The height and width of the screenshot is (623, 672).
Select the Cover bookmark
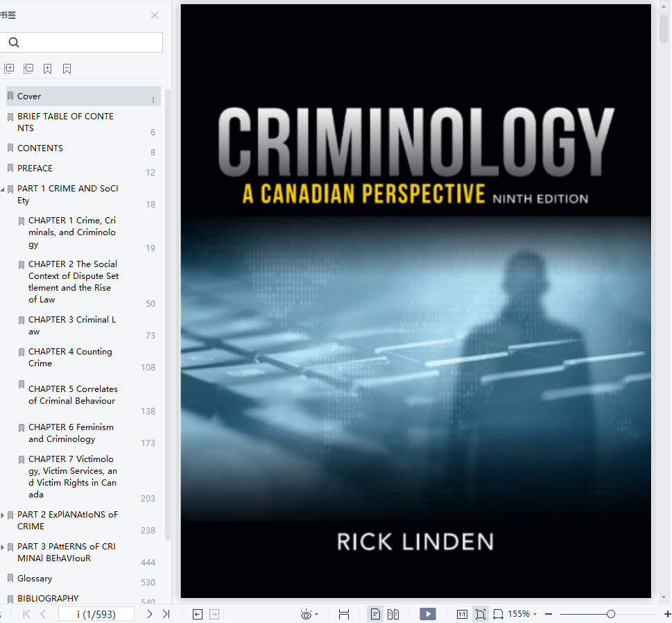click(84, 96)
